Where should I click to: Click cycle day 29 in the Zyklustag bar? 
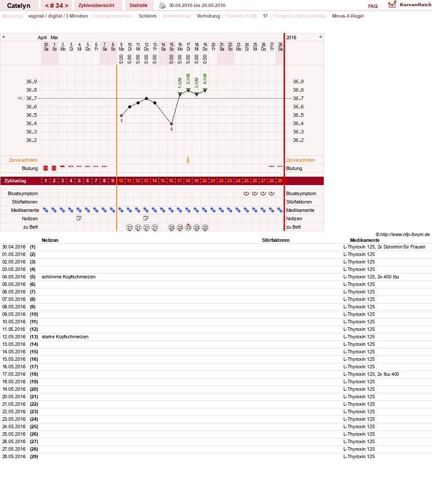tap(280, 181)
